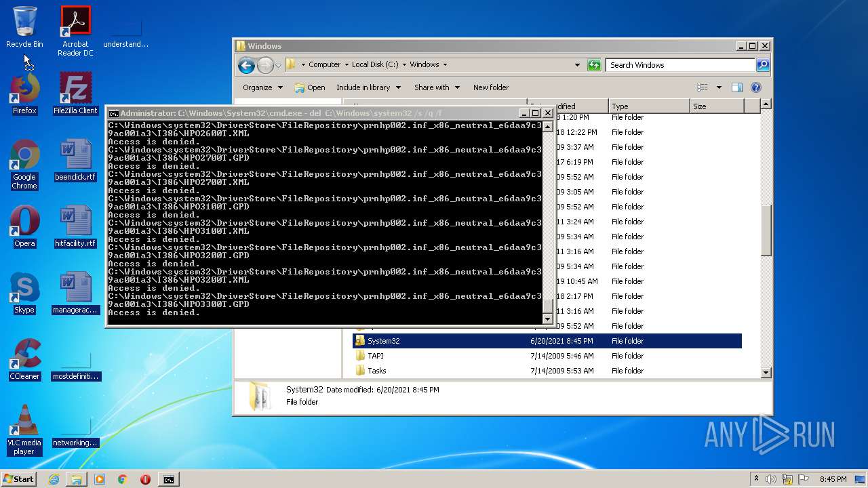Expand Local Disk (C:) breadcrumb arrow
The width and height of the screenshot is (868, 488).
click(x=404, y=65)
